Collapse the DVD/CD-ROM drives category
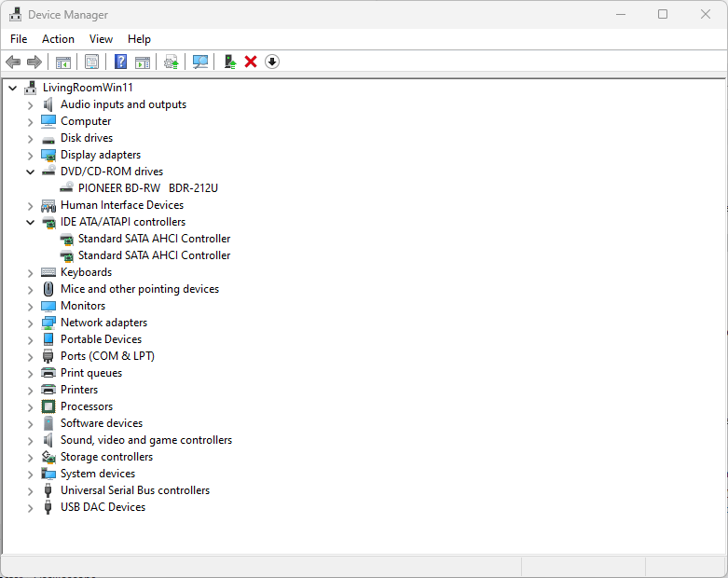 point(30,172)
